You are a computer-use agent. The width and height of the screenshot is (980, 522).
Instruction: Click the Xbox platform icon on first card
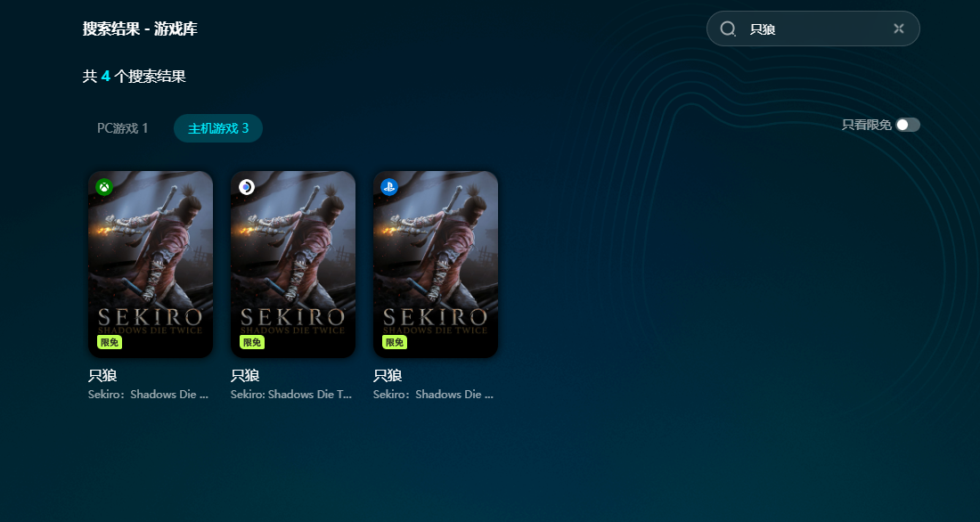click(x=104, y=187)
